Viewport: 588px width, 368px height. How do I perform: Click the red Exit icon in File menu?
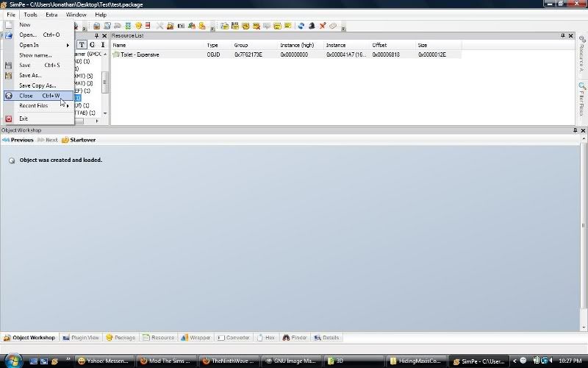[x=9, y=118]
